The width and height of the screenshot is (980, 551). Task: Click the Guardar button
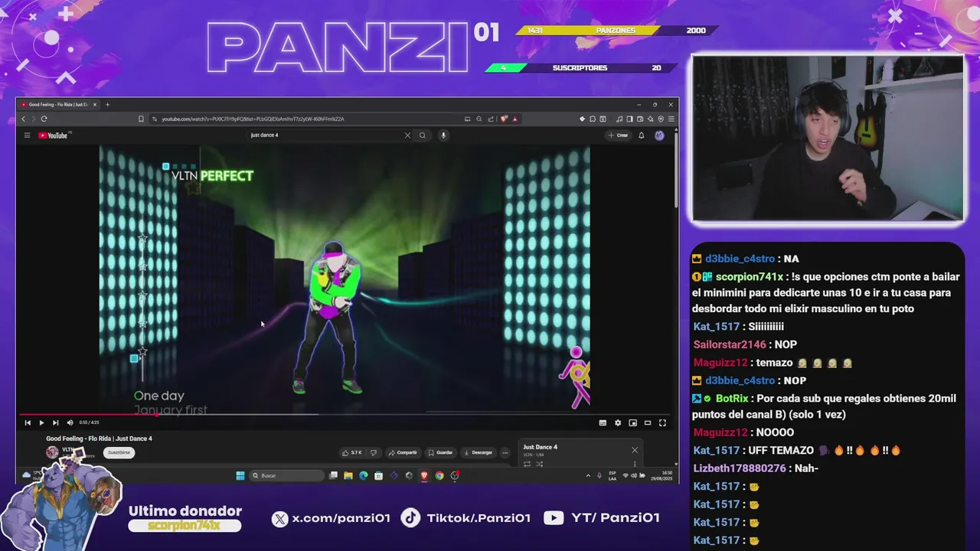[440, 452]
